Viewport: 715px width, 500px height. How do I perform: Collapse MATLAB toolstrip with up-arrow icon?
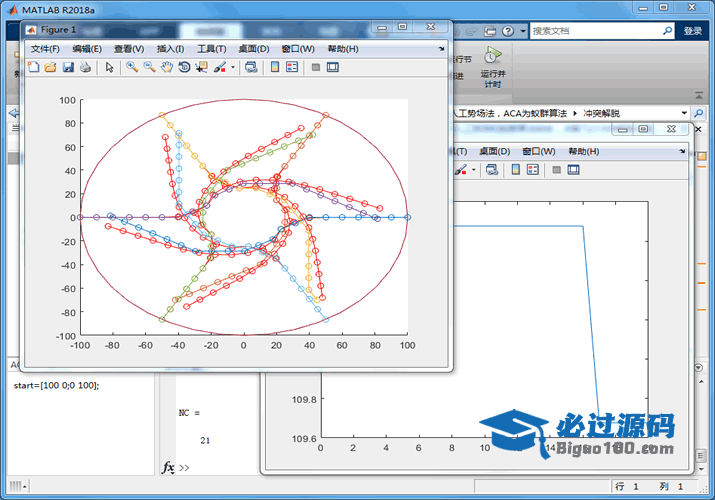(699, 95)
